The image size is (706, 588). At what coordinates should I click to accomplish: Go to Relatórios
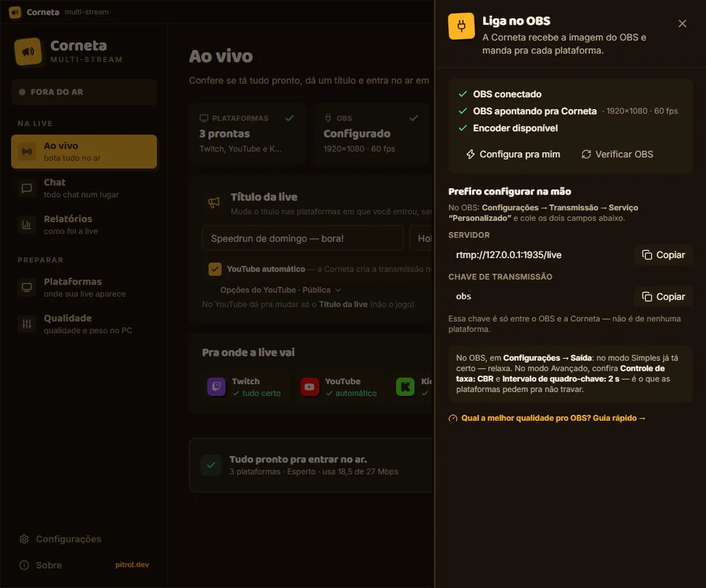(84, 225)
